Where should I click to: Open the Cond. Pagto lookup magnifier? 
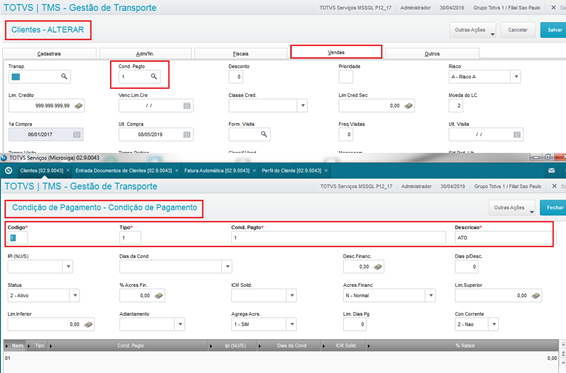point(154,77)
